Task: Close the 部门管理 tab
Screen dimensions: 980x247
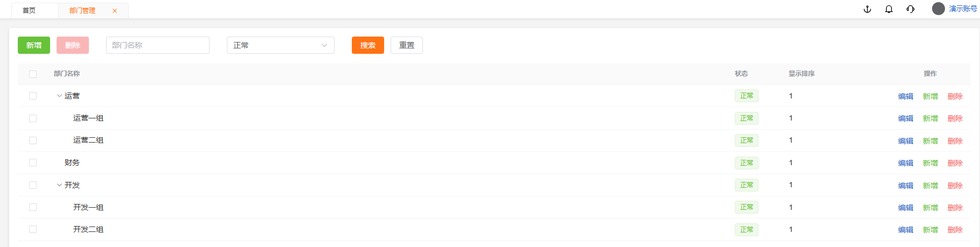Action: (x=115, y=11)
